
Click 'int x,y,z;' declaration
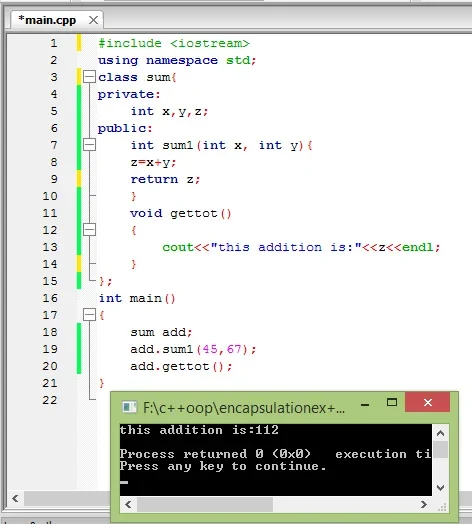(169, 111)
